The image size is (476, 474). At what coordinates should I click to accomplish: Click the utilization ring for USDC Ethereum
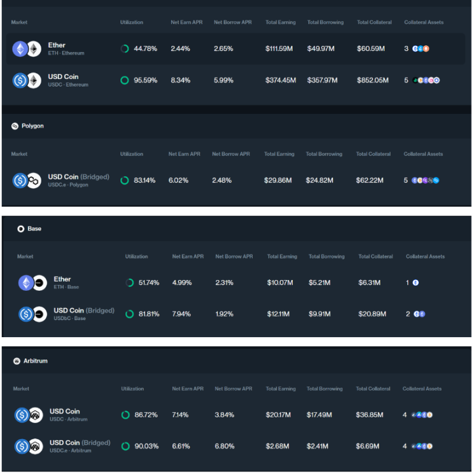click(x=125, y=80)
